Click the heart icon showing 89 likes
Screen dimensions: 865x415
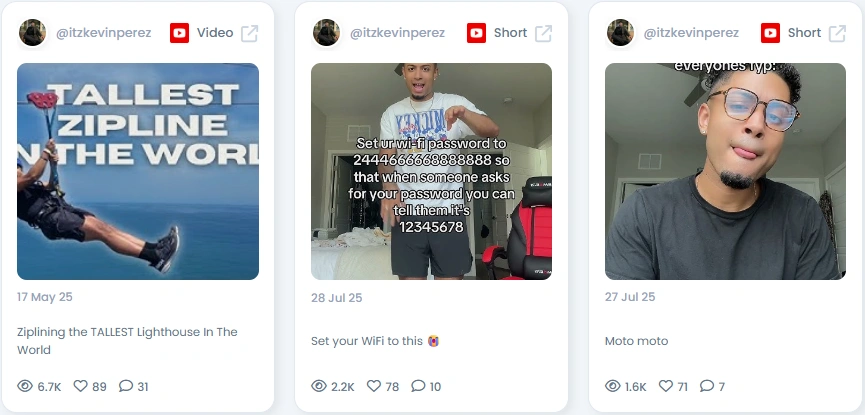(x=81, y=386)
